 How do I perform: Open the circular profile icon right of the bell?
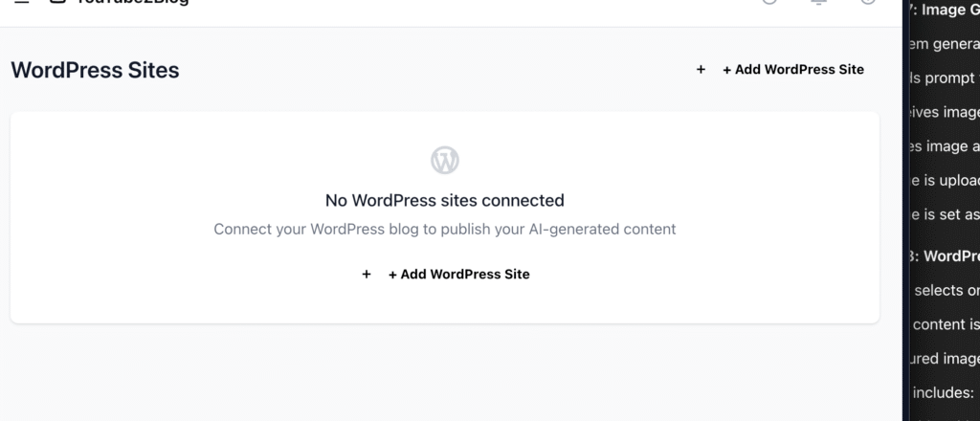point(868,2)
